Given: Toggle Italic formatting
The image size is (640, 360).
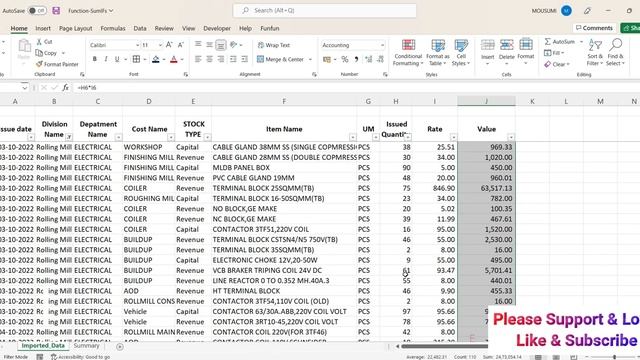Looking at the screenshot, I should (x=106, y=59).
